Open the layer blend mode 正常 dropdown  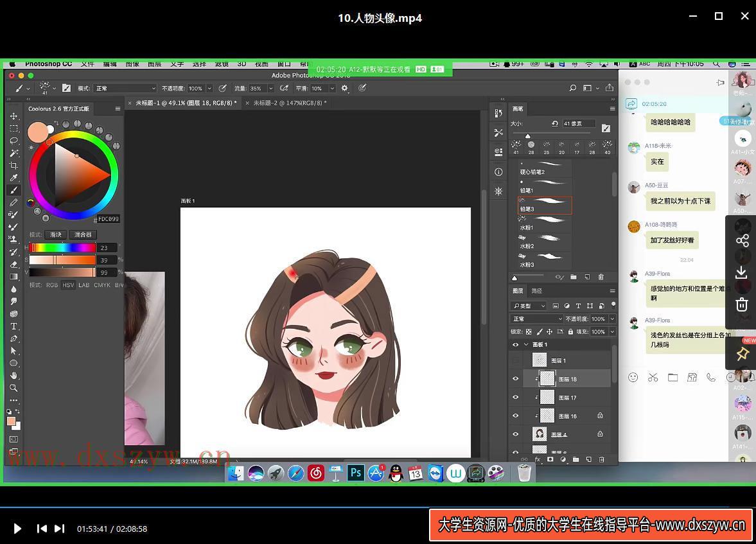536,319
